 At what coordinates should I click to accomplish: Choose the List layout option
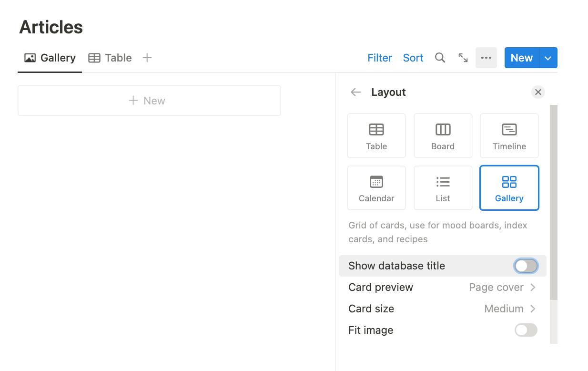(443, 188)
